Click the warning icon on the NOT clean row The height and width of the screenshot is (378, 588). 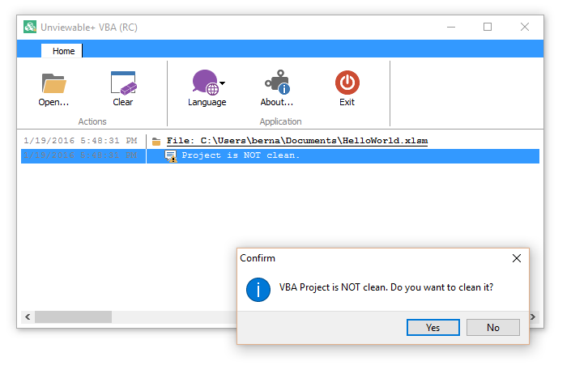[171, 156]
